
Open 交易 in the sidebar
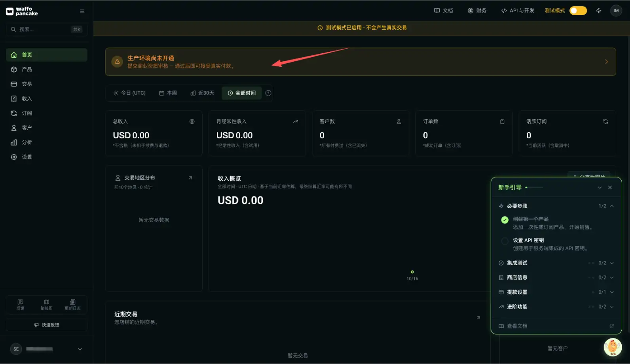(47, 84)
